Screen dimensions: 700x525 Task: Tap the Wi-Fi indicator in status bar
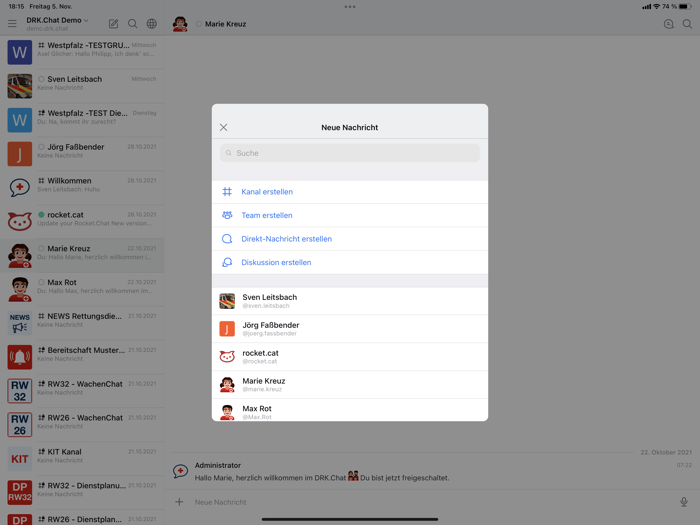(656, 6)
